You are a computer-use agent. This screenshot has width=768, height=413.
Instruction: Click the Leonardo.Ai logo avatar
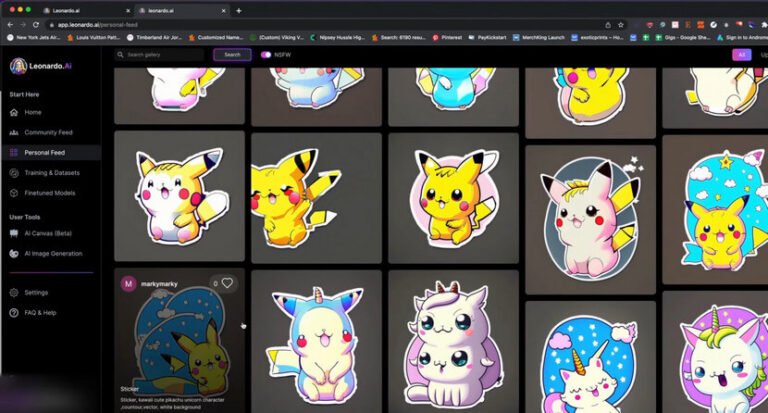click(x=18, y=66)
